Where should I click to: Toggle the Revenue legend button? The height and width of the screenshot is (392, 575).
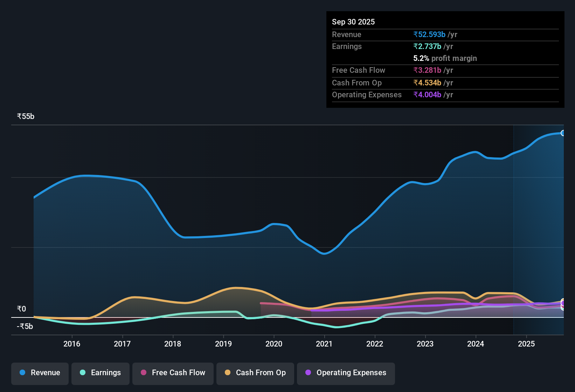(x=40, y=373)
